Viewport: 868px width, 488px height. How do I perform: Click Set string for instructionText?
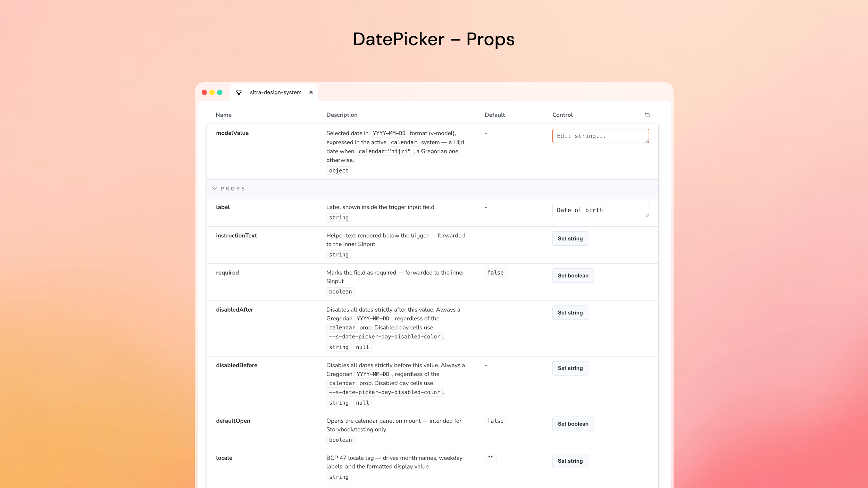(x=570, y=238)
